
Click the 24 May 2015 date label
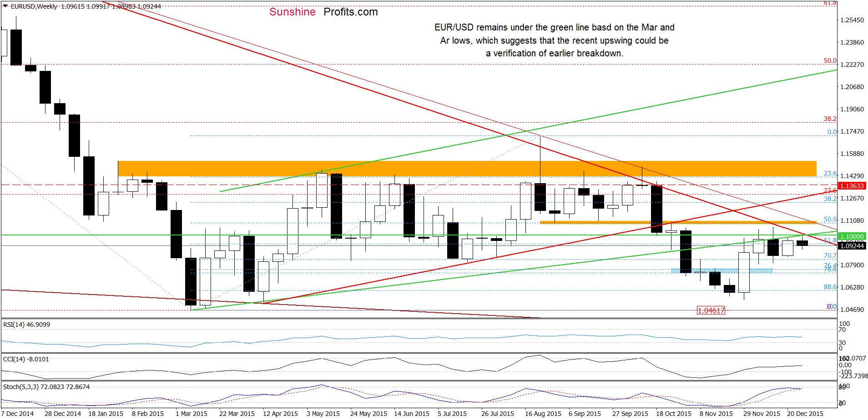tap(368, 414)
